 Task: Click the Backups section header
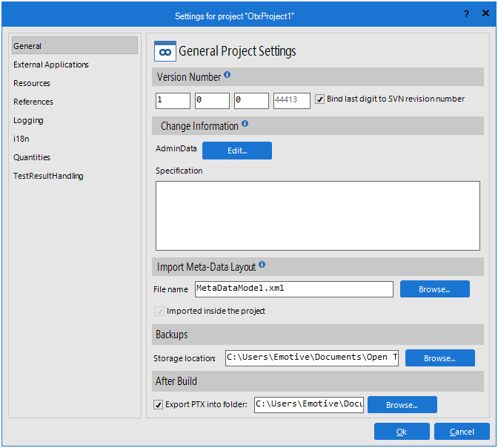(318, 335)
